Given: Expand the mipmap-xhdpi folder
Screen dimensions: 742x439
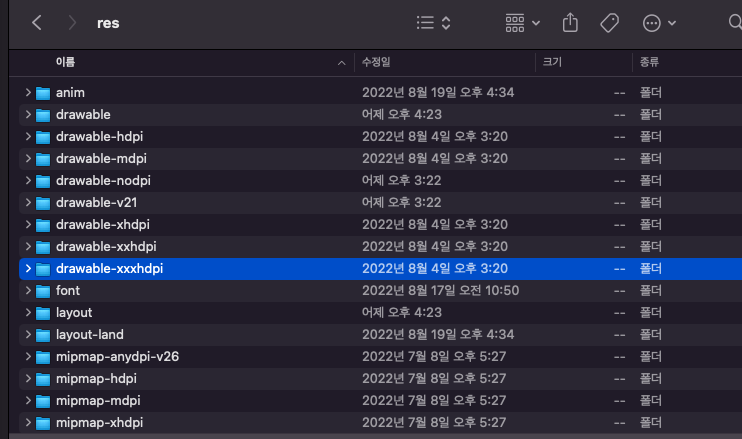Looking at the screenshot, I should coord(28,422).
